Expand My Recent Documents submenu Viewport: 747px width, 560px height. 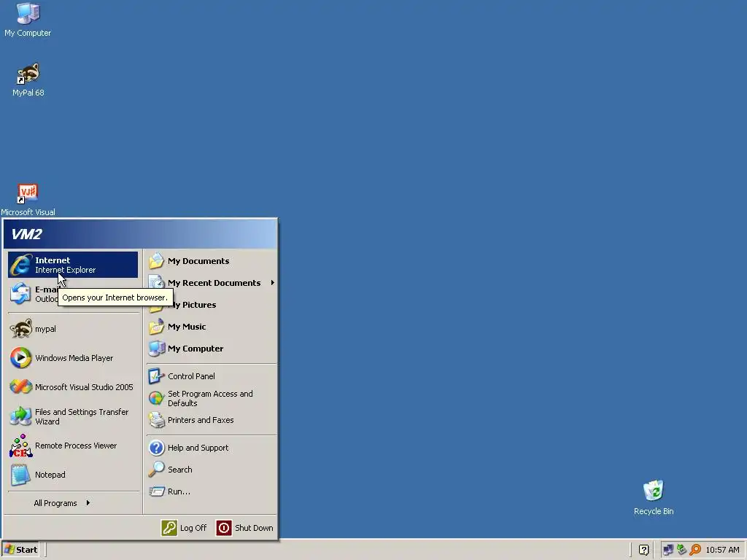pyautogui.click(x=212, y=283)
